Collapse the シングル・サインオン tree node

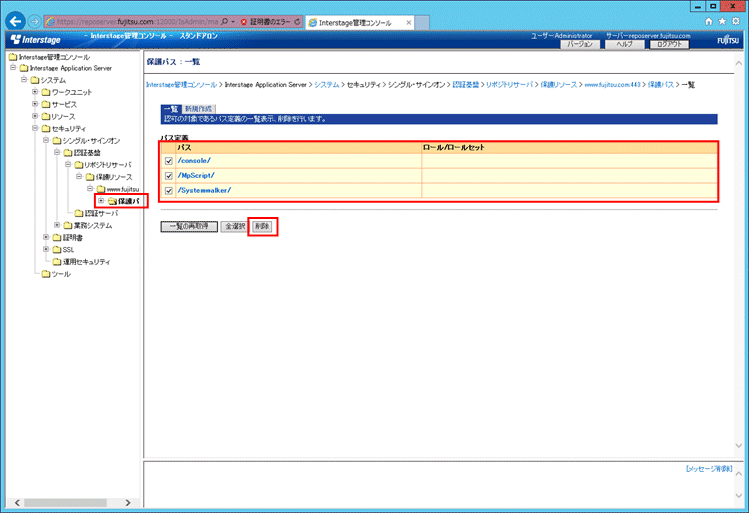(46, 140)
